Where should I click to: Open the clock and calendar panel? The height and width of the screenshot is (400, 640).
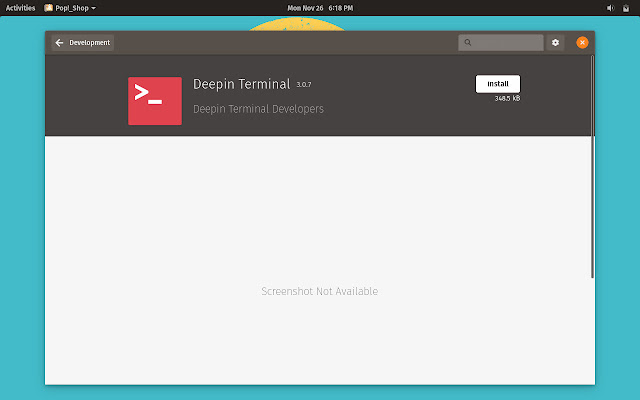320,8
